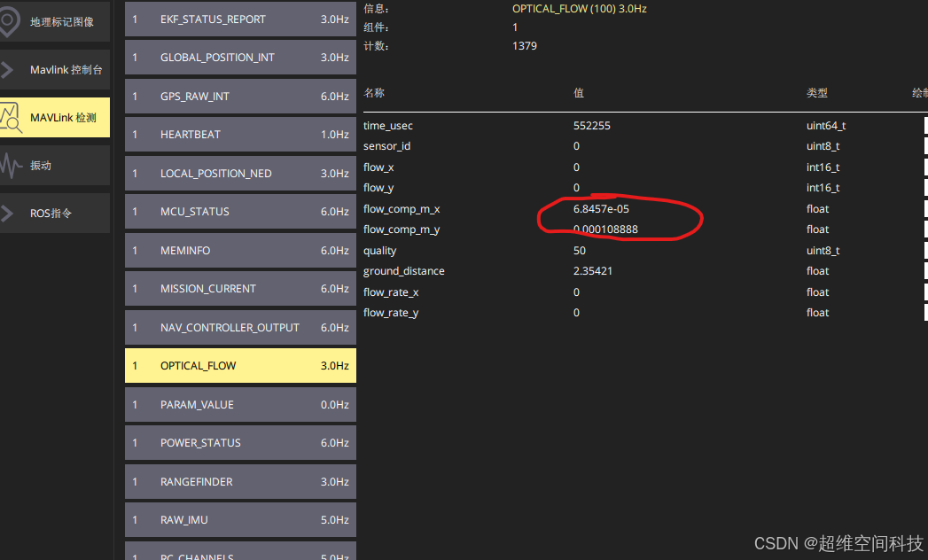The width and height of the screenshot is (928, 560).
Task: Click the quality field name
Action: coord(380,251)
